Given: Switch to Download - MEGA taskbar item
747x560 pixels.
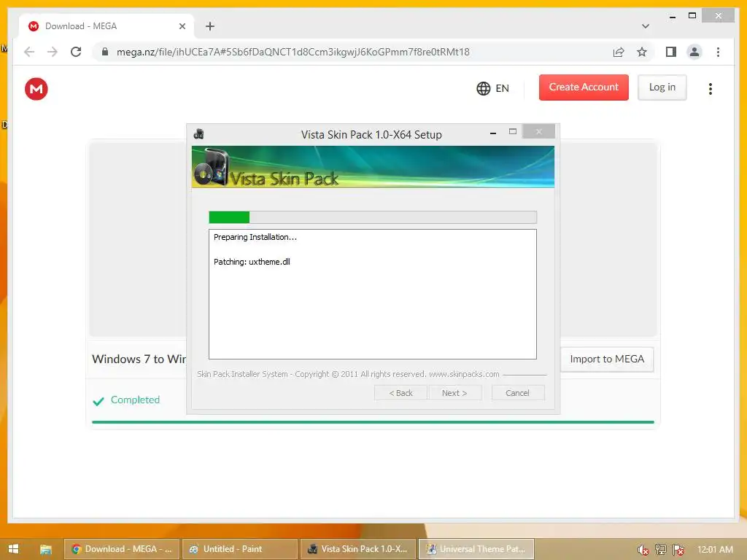Looking at the screenshot, I should pos(122,549).
